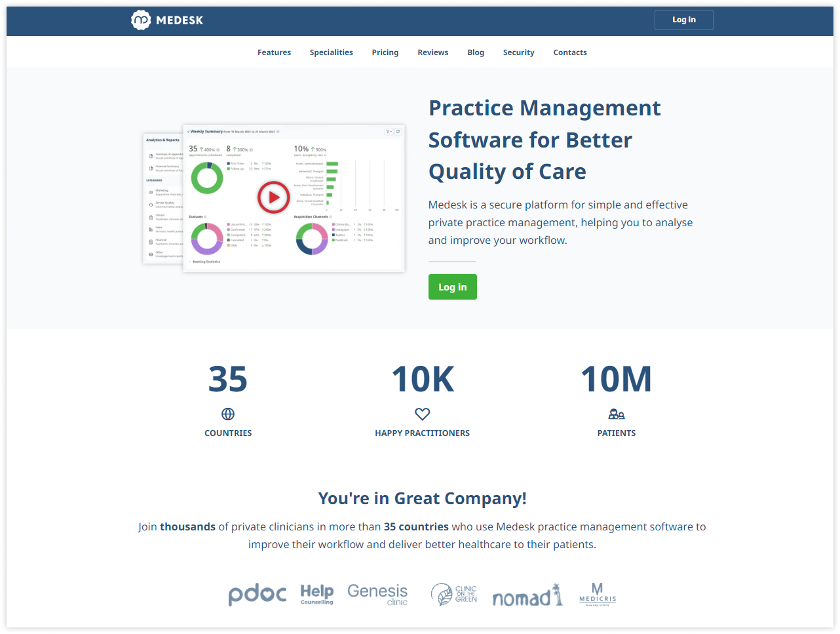Click the Genesis clinic logo
The width and height of the screenshot is (840, 634).
tap(377, 594)
